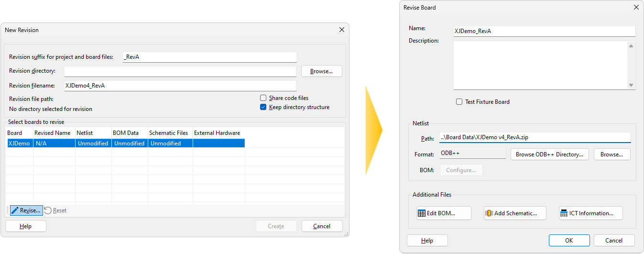Screen dimensions: 644x254
Task: Close the Revise Board dialog
Action: coord(636,8)
